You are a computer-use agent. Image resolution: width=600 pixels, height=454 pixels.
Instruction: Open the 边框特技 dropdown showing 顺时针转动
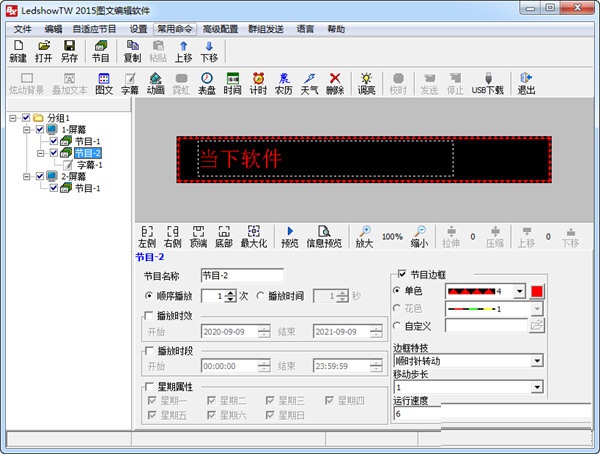pos(537,361)
